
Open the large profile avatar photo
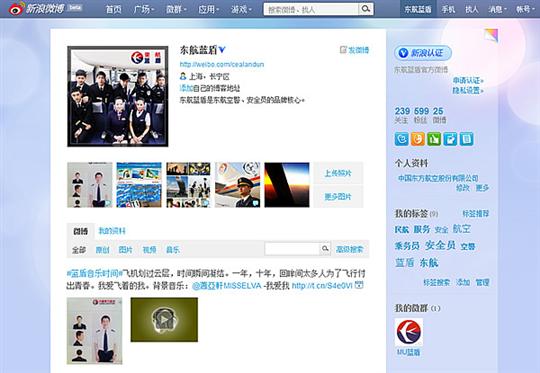(x=118, y=96)
